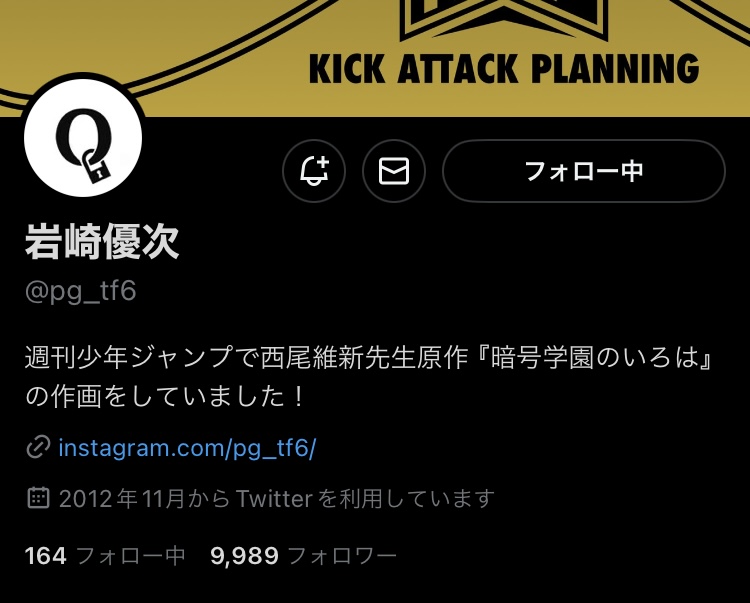Open direct message via envelope icon
The image size is (750, 603).
[x=394, y=171]
